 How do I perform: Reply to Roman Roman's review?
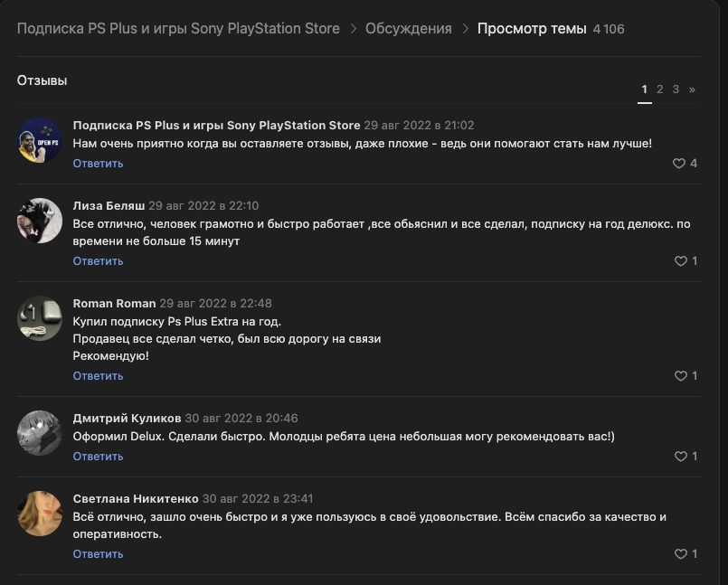click(x=98, y=376)
